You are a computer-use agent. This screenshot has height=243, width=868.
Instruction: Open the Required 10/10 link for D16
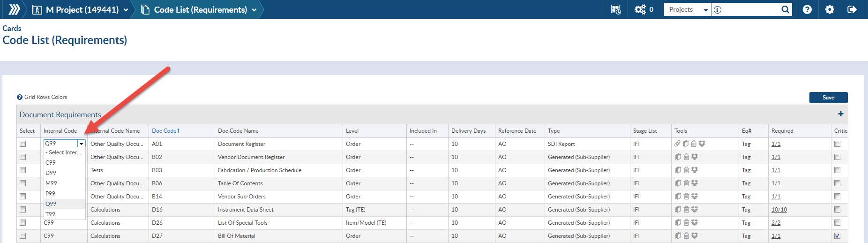coord(779,210)
